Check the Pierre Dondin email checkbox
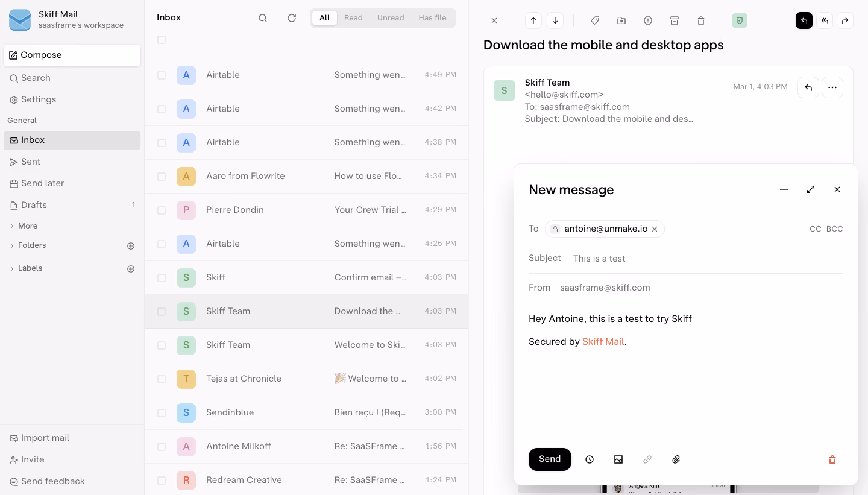The height and width of the screenshot is (495, 868). tap(162, 210)
